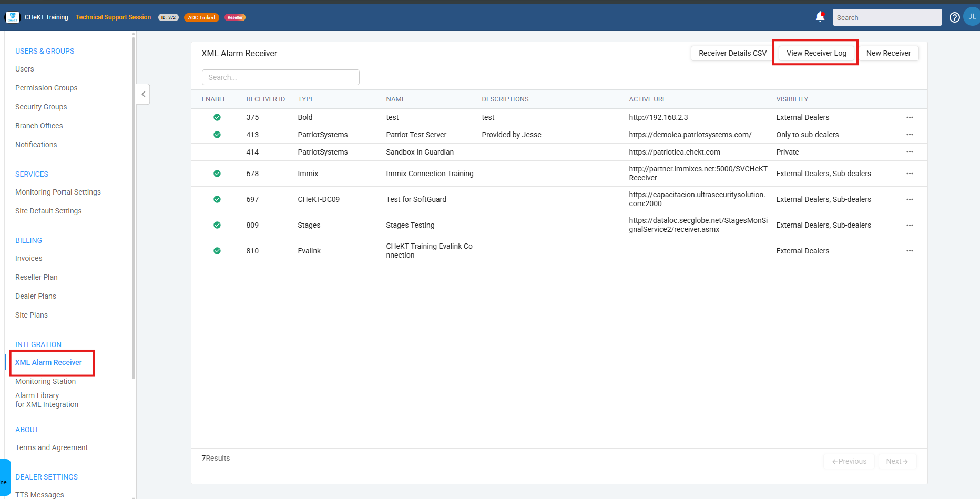This screenshot has height=499, width=980.
Task: Go to the Previous results page
Action: (849, 461)
